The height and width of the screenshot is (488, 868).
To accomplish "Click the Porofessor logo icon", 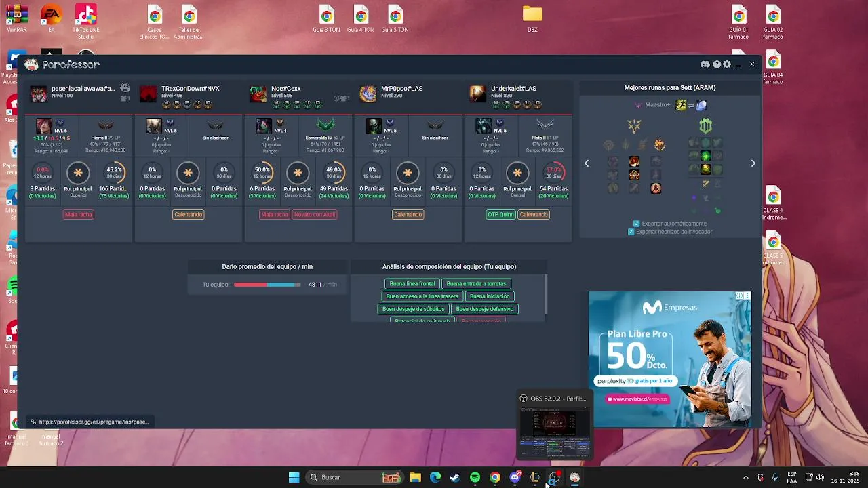I will 31,64.
